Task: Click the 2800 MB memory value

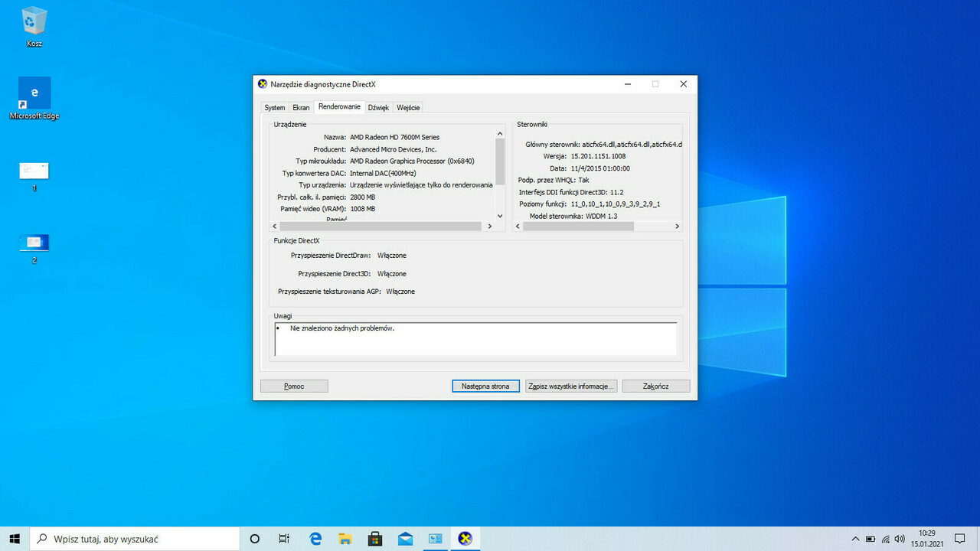Action: [x=362, y=197]
